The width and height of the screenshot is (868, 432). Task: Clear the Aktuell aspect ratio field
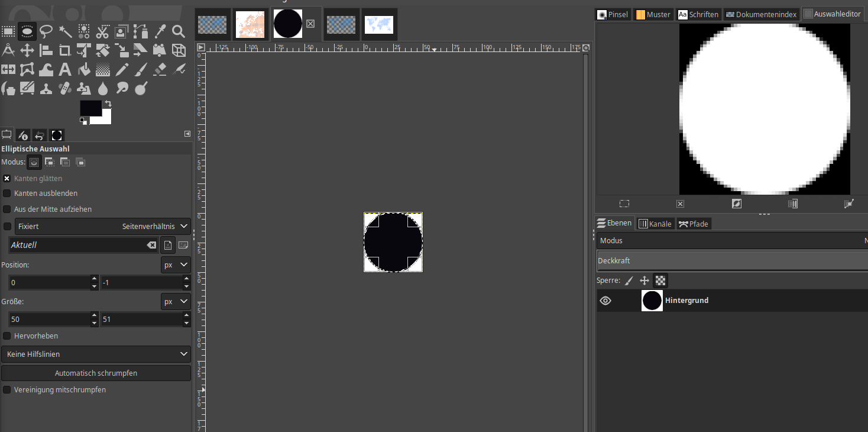pos(151,245)
